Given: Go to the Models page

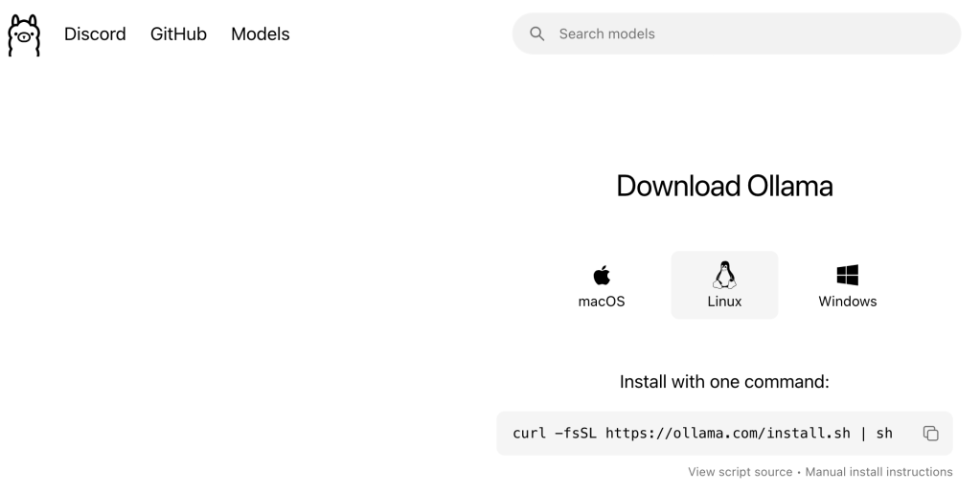Looking at the screenshot, I should point(260,34).
